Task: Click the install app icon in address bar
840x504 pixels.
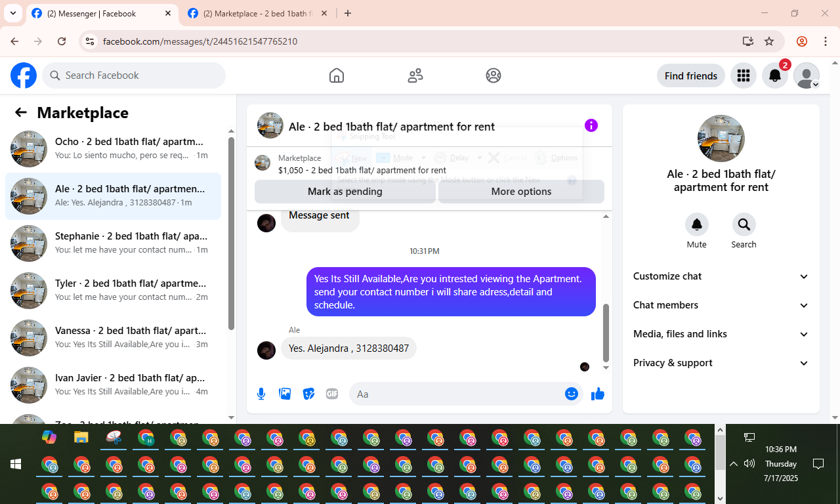Action: coord(747,41)
